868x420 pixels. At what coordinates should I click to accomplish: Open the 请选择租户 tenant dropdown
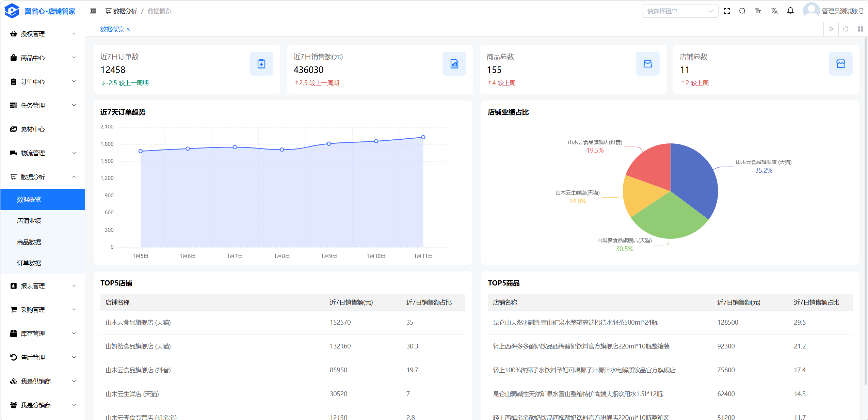click(x=680, y=11)
